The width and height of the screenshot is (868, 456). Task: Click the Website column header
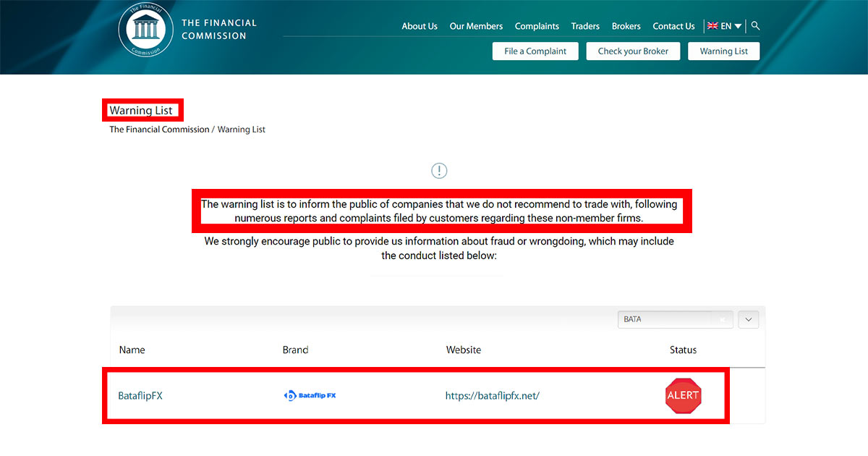click(x=464, y=350)
